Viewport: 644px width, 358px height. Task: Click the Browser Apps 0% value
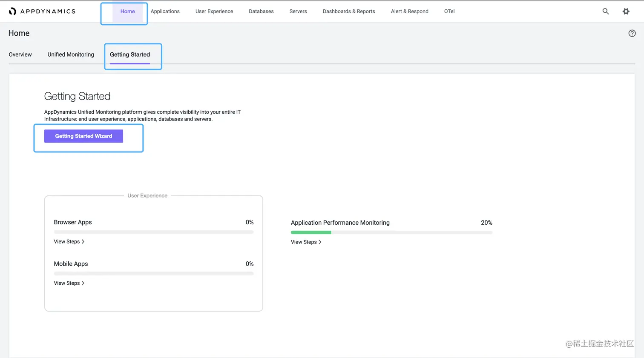[250, 222]
